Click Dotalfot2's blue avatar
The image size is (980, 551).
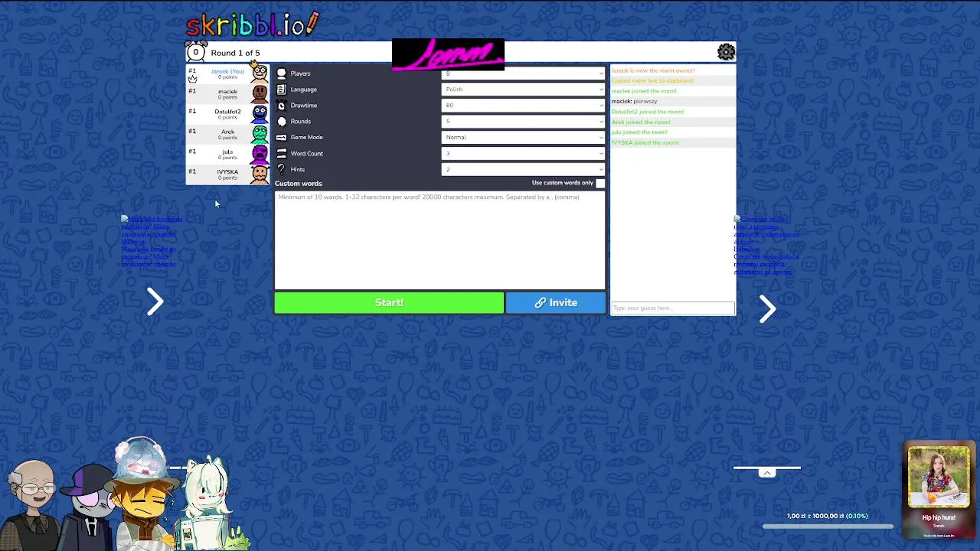pyautogui.click(x=260, y=114)
